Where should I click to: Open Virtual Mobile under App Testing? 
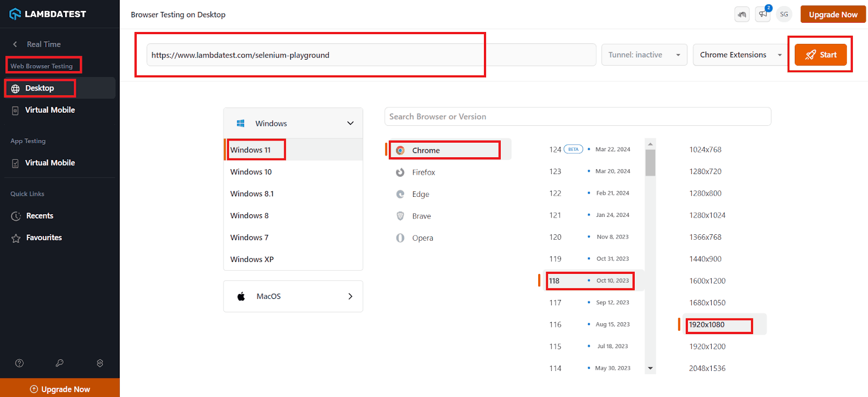point(50,163)
